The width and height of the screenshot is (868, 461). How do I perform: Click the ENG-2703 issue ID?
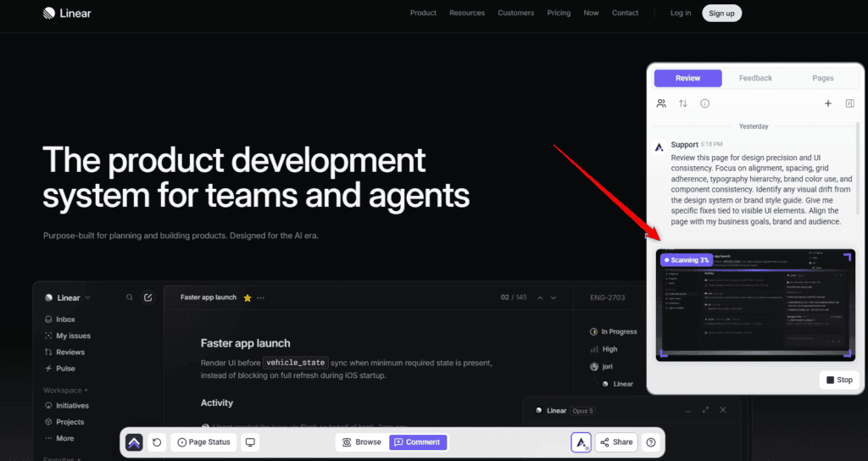607,297
